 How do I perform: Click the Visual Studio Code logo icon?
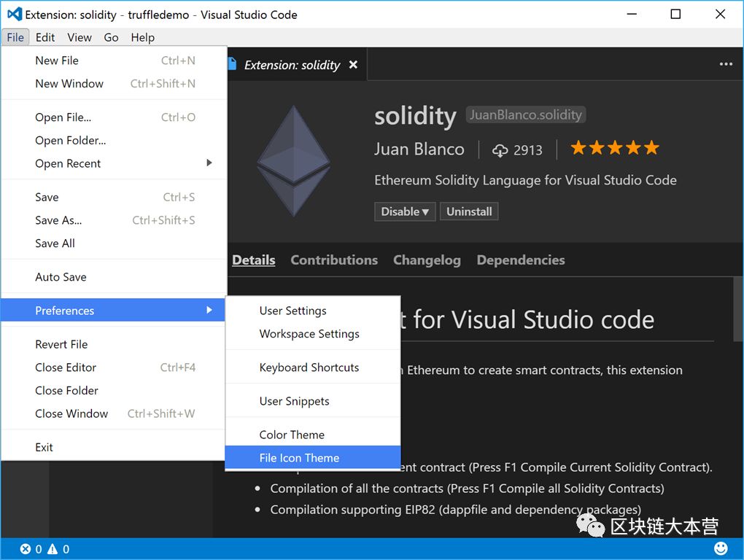pyautogui.click(x=15, y=15)
